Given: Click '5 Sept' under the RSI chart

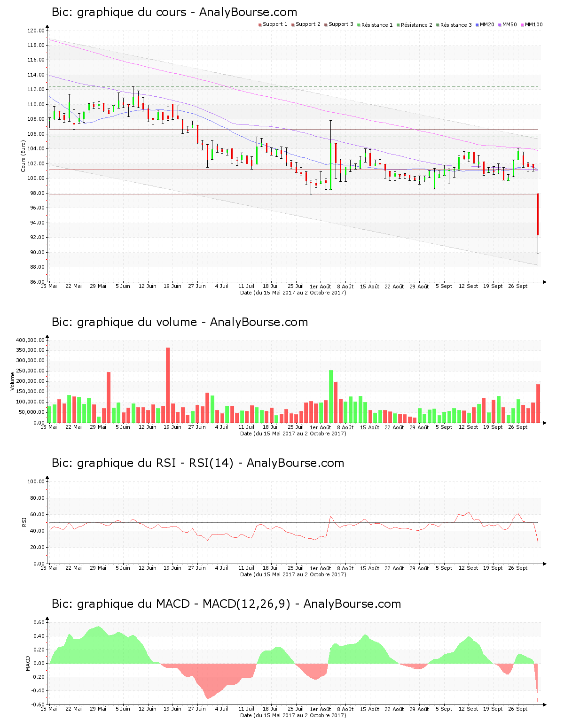Looking at the screenshot, I should point(444,568).
